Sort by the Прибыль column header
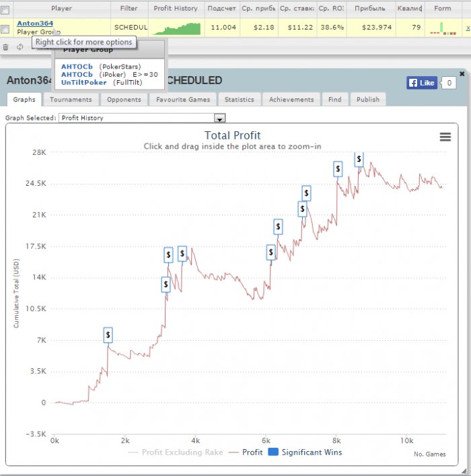Image resolution: width=471 pixels, height=476 pixels. (x=370, y=9)
